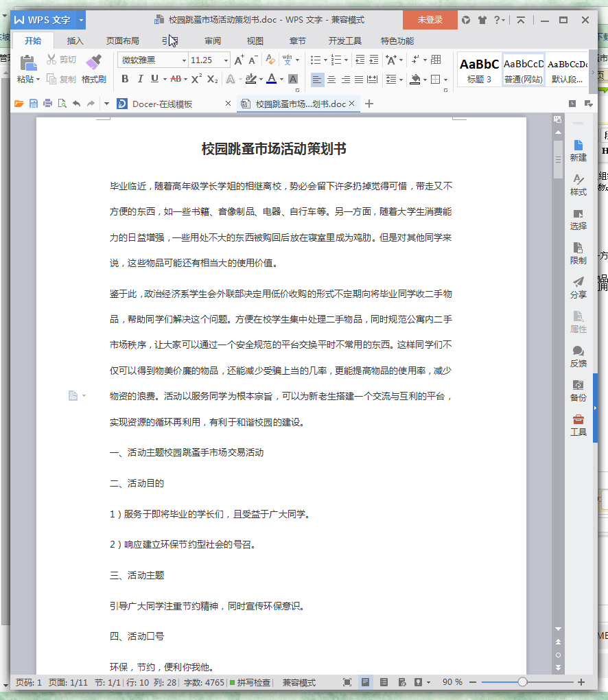Image resolution: width=608 pixels, height=700 pixels.
Task: Click the skin shirt icon in title bar
Action: (x=482, y=20)
